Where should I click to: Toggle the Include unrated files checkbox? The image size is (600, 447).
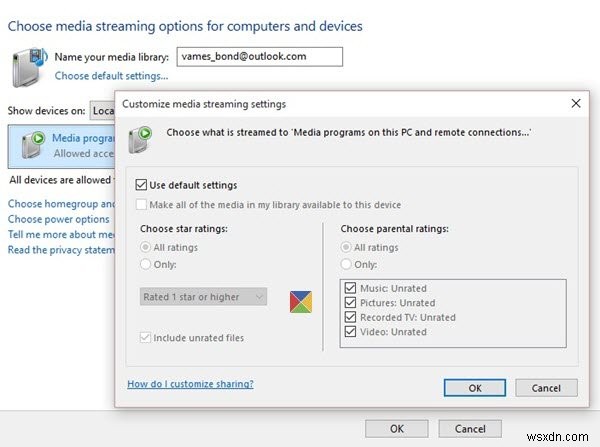point(146,338)
